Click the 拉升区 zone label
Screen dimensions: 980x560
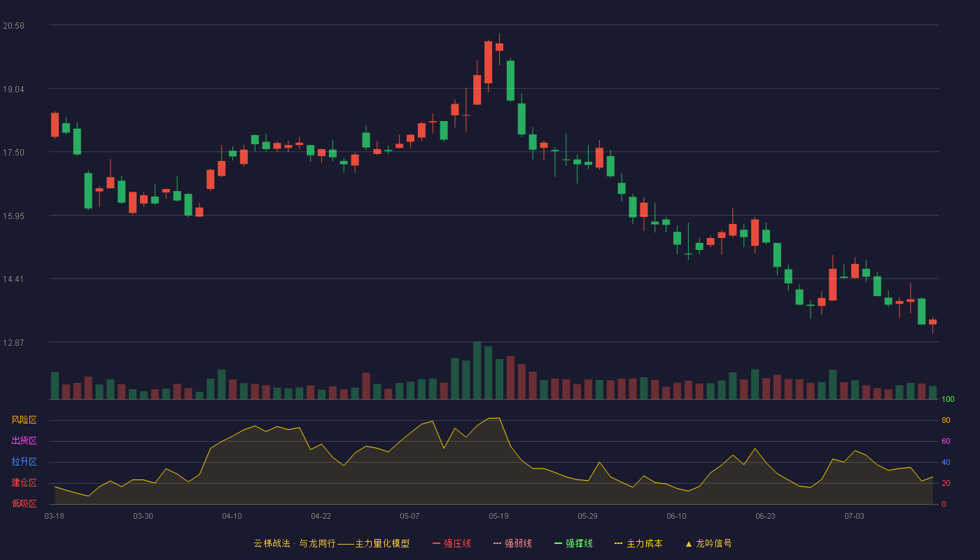click(24, 462)
